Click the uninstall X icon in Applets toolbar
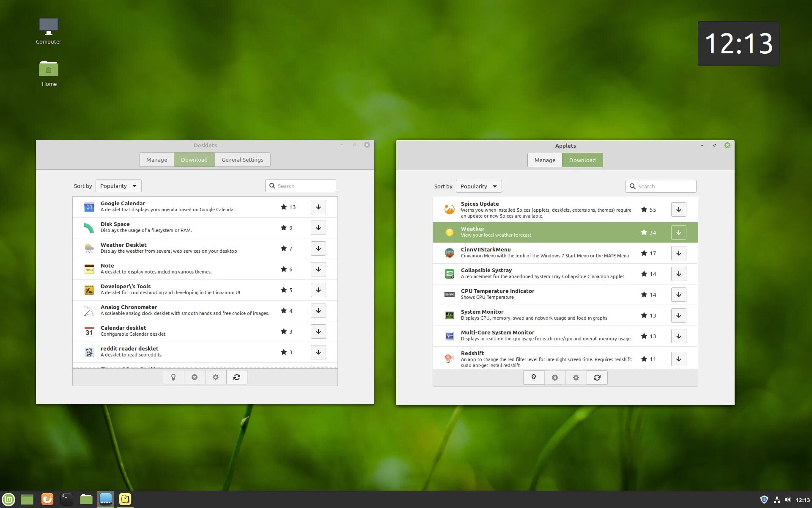 (x=555, y=378)
